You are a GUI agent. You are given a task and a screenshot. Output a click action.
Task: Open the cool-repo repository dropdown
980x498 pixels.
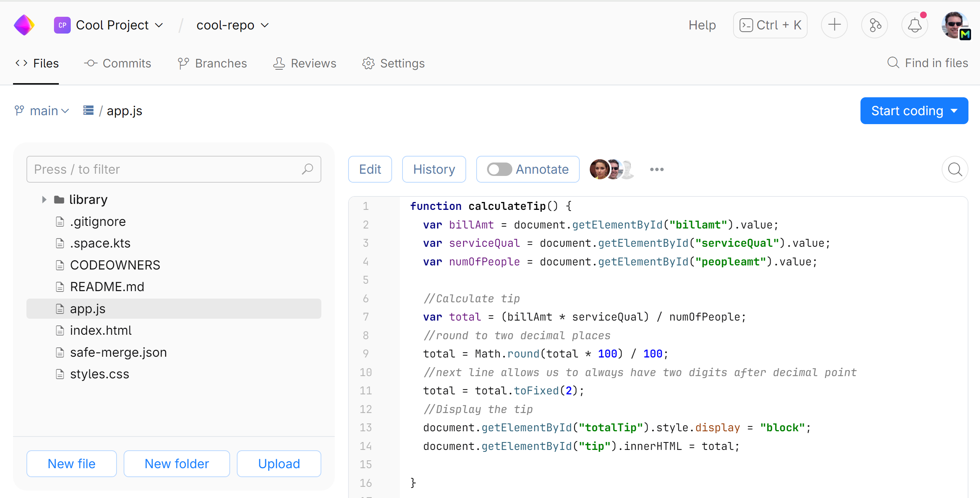tap(232, 25)
